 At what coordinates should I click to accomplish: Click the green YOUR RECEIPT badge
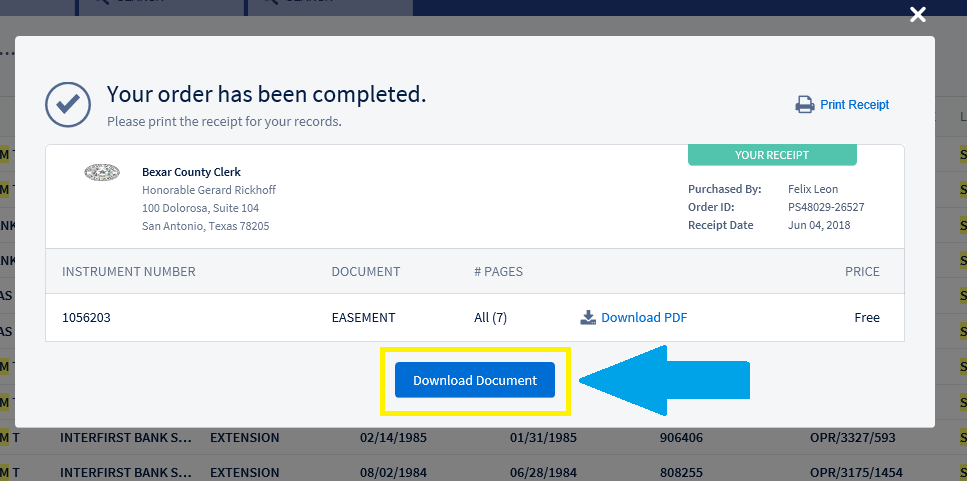coord(771,155)
